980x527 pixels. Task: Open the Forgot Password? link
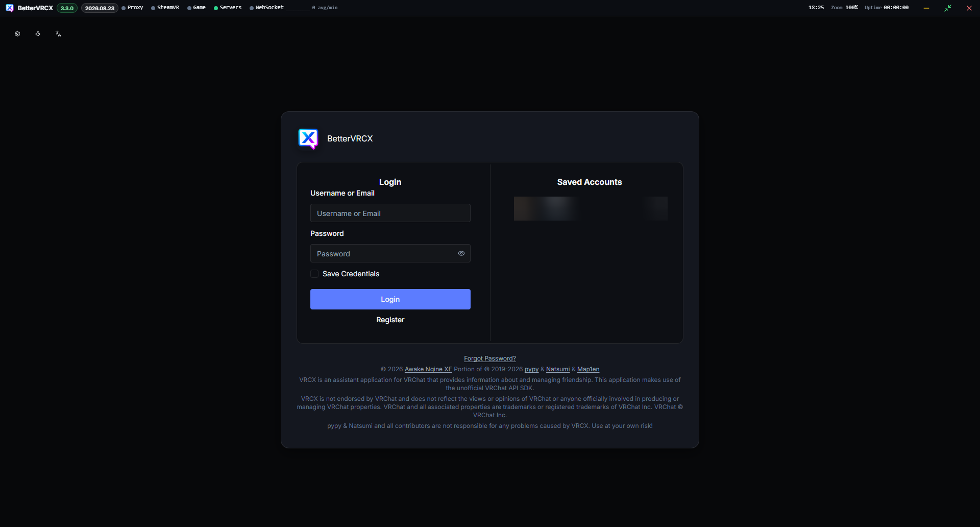[490, 358]
